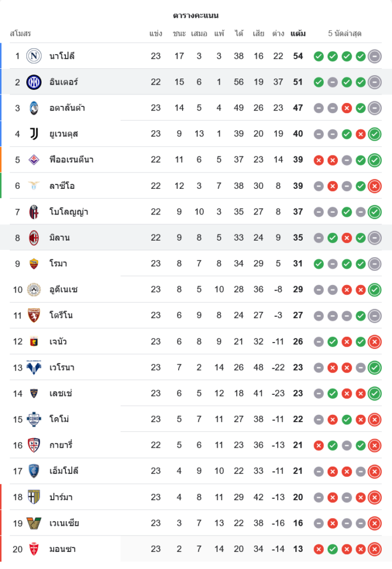Click Juventus latest match win indicator
This screenshot has width=392, height=569.
(x=374, y=134)
